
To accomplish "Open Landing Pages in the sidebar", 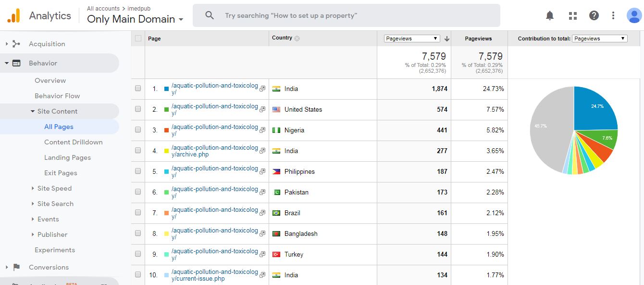I will coord(67,157).
